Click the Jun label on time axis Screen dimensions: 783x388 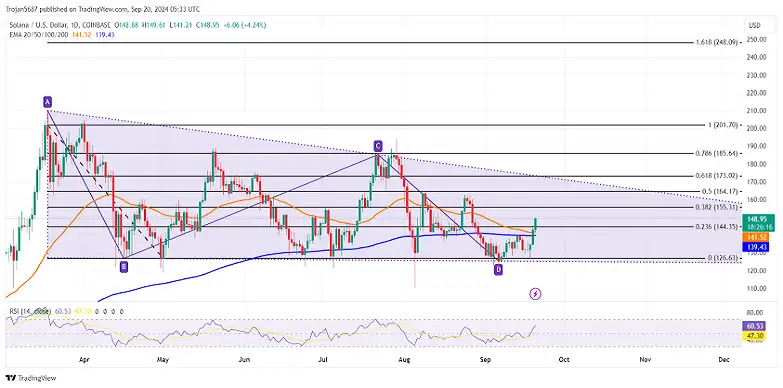coord(244,359)
